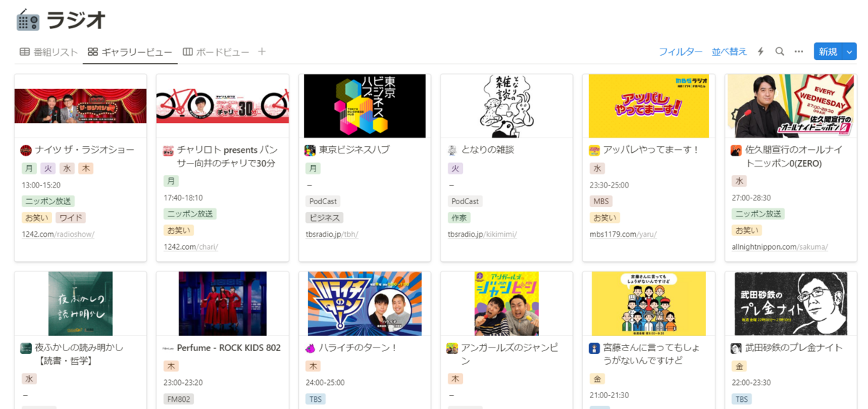Screen dimensions: 868x409
Task: Click the TBS tag on 武田砂鉄 card
Action: (741, 399)
